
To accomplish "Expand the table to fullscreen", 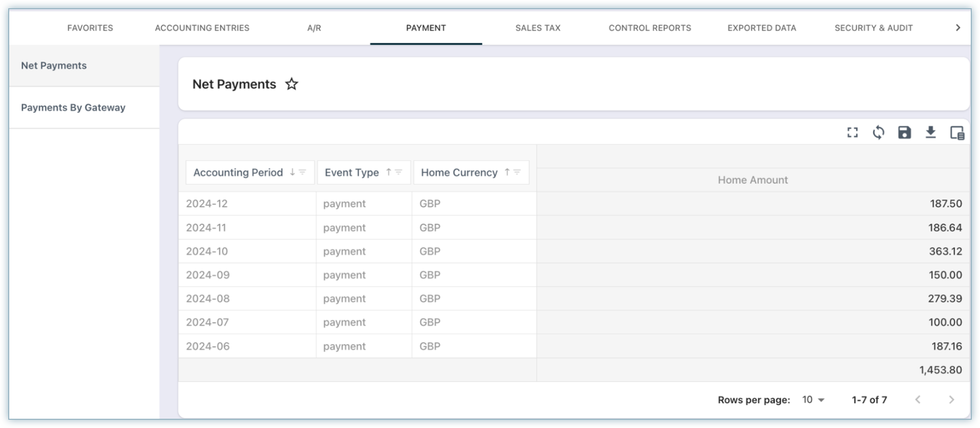I will pos(852,133).
